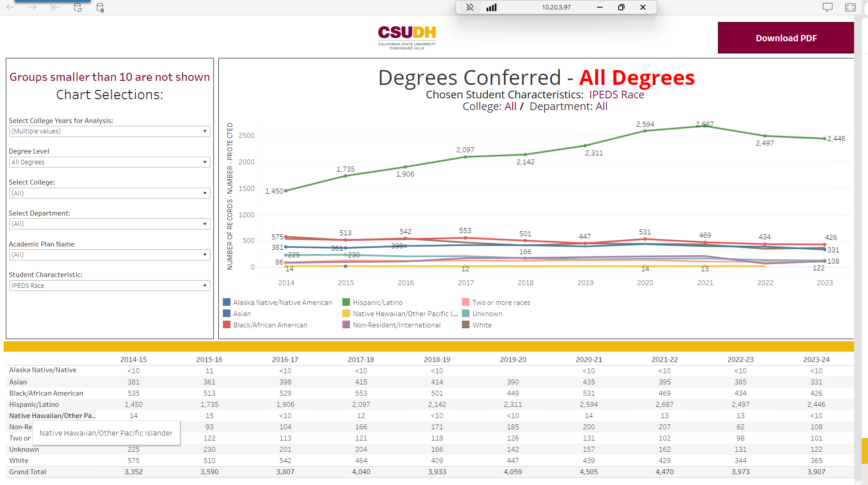Image resolution: width=868 pixels, height=485 pixels.
Task: Select the Grand Total row label
Action: point(28,472)
